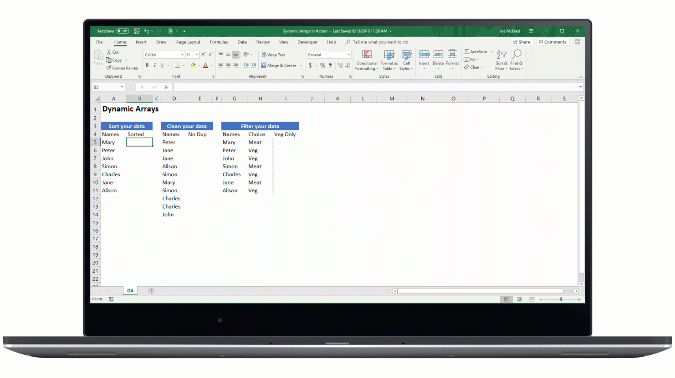
Task: Click the Format as Table icon
Action: 389,60
